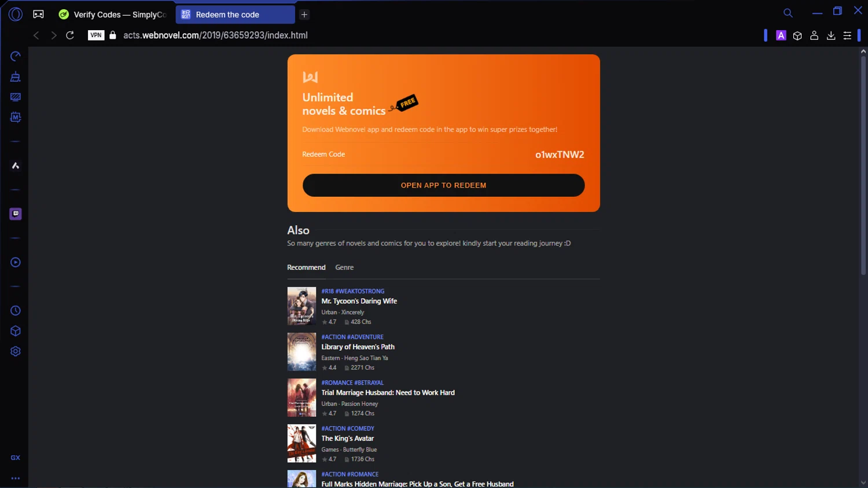Open the extensions cube icon in toolbar

click(797, 35)
